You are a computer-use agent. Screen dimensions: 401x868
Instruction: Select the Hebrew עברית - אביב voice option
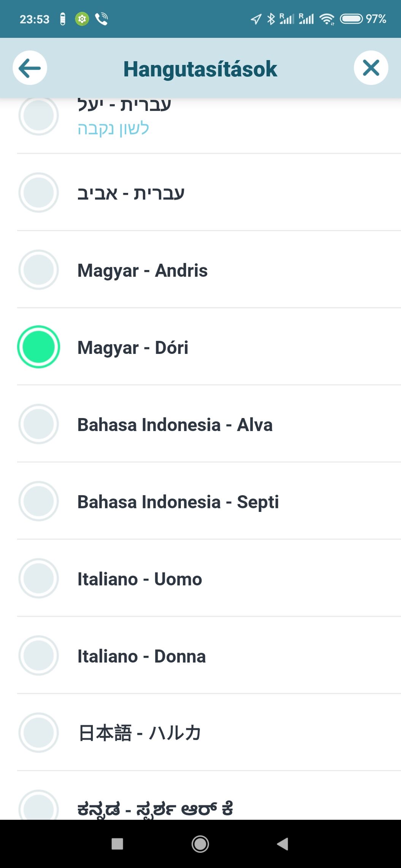point(131,193)
